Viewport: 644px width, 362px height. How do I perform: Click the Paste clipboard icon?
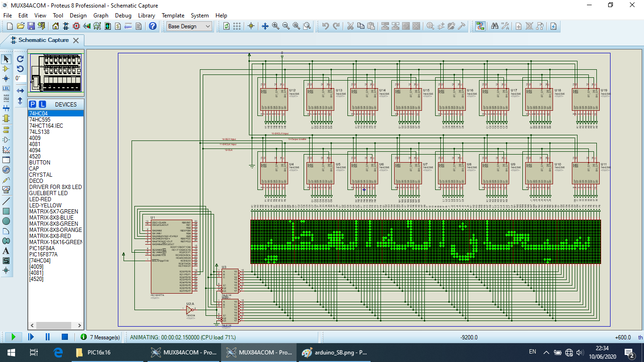(371, 26)
